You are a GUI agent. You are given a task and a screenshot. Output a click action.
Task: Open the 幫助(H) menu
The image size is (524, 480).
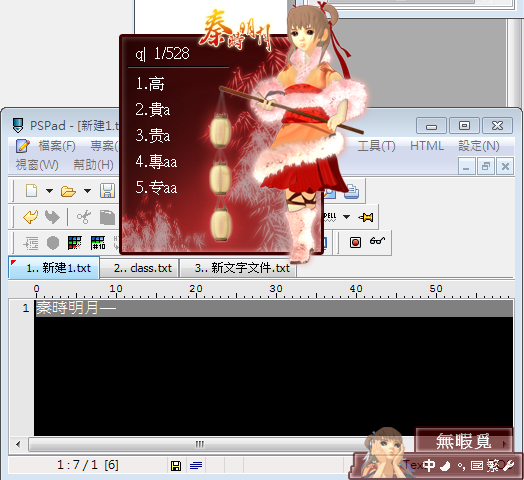coord(93,165)
